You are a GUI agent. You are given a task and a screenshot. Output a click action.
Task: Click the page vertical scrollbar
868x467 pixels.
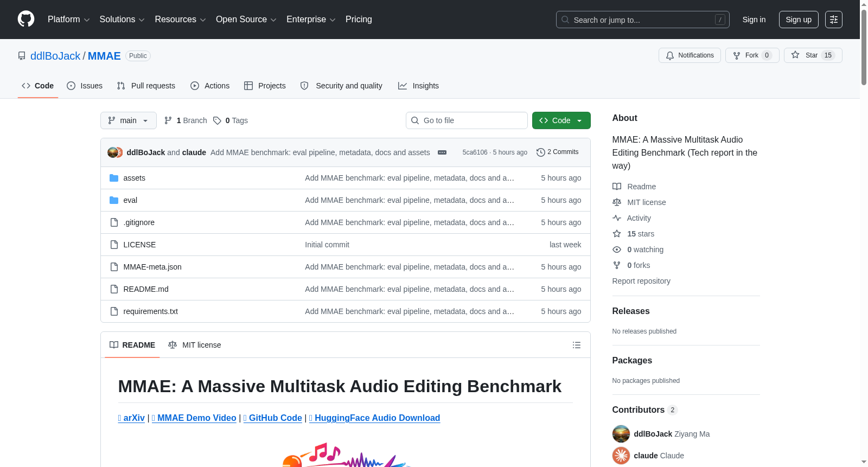[x=864, y=233]
